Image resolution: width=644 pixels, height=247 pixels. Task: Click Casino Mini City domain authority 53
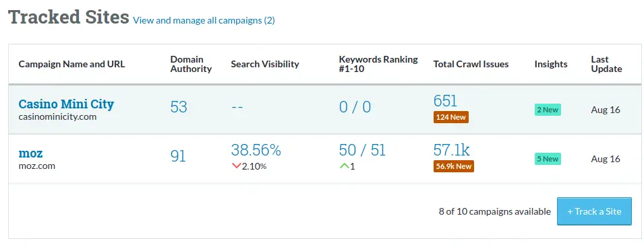[x=179, y=107]
